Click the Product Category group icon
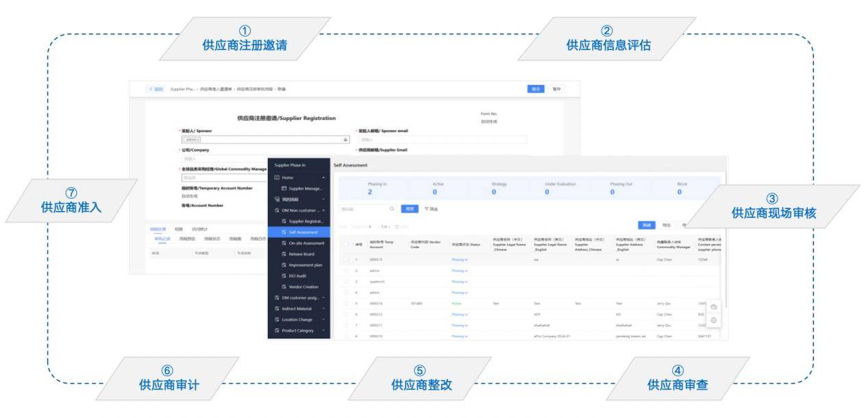 pos(276,330)
